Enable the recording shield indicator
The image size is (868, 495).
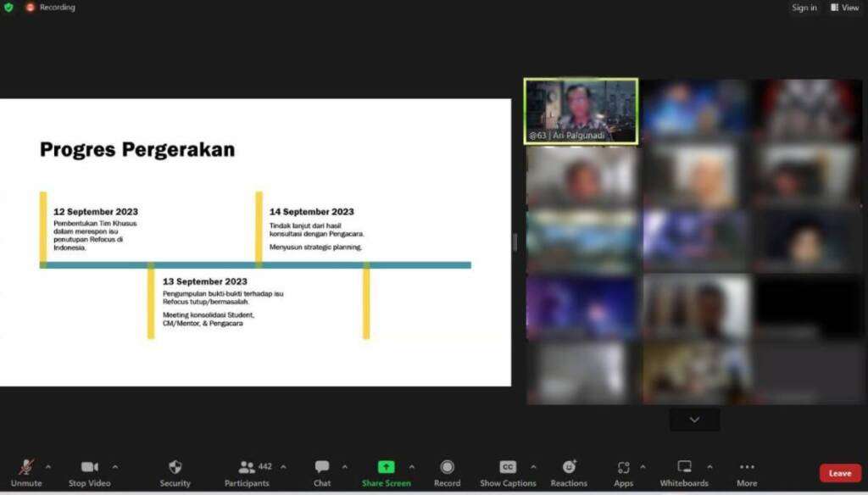click(x=9, y=7)
